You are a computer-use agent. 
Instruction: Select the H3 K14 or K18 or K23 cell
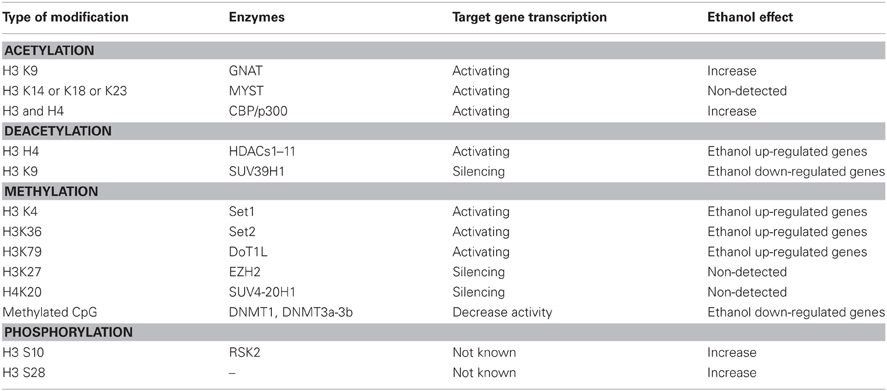(x=65, y=91)
